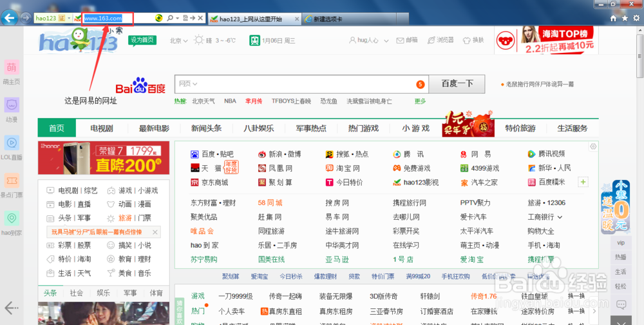
Task: Click the hao到家 sidebar icon
Action: tap(12, 218)
